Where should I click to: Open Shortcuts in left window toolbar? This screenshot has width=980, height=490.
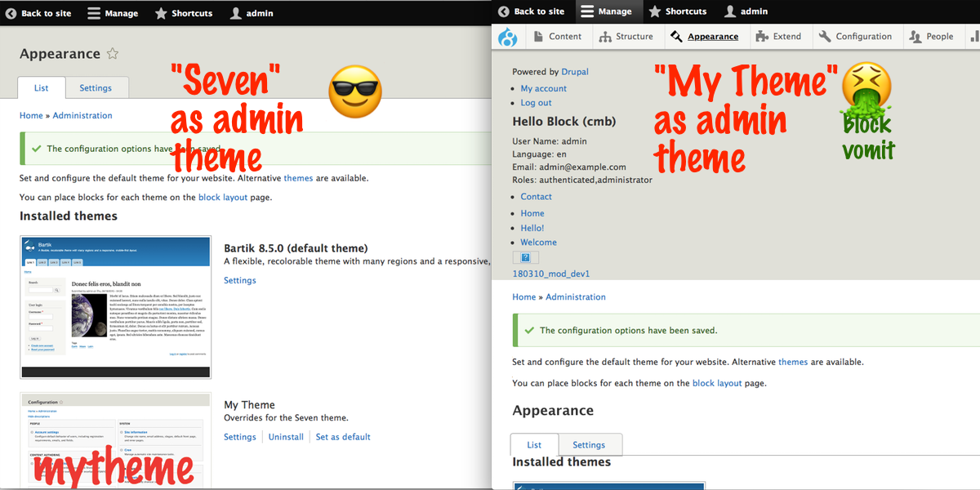click(x=184, y=13)
